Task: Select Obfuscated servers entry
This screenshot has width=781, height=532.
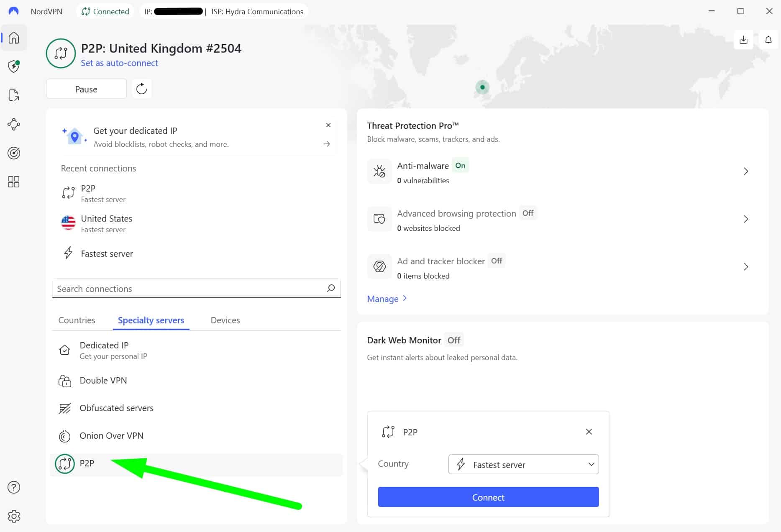Action: click(196, 408)
